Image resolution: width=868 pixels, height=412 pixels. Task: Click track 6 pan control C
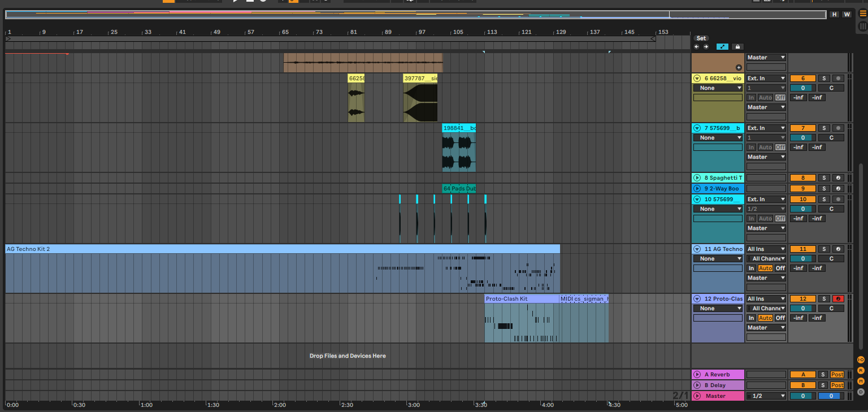tap(831, 88)
